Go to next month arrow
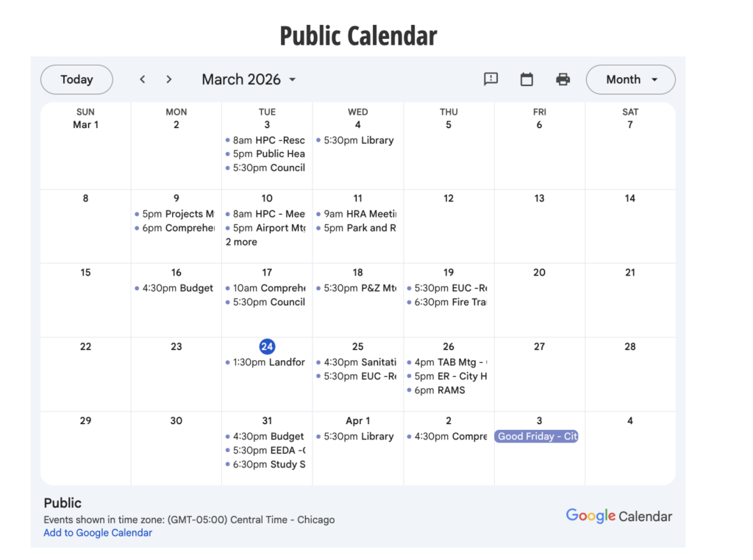The height and width of the screenshot is (560, 753). (169, 79)
